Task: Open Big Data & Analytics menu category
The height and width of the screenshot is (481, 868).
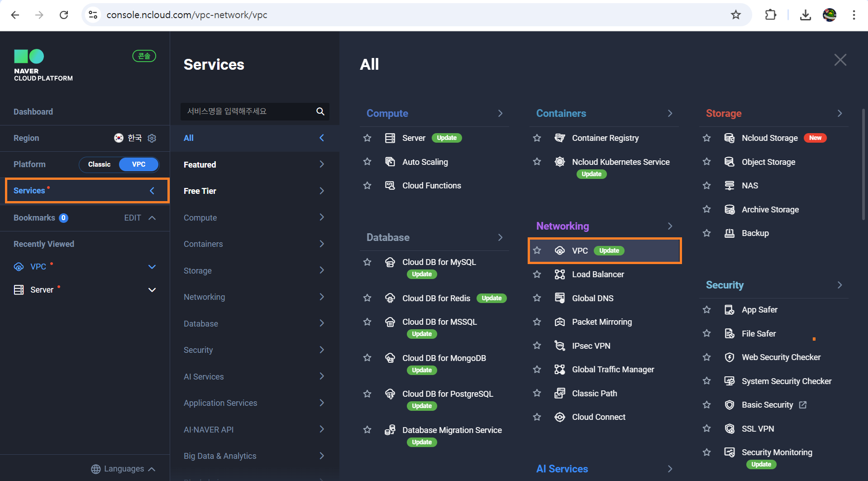Action: click(x=254, y=456)
